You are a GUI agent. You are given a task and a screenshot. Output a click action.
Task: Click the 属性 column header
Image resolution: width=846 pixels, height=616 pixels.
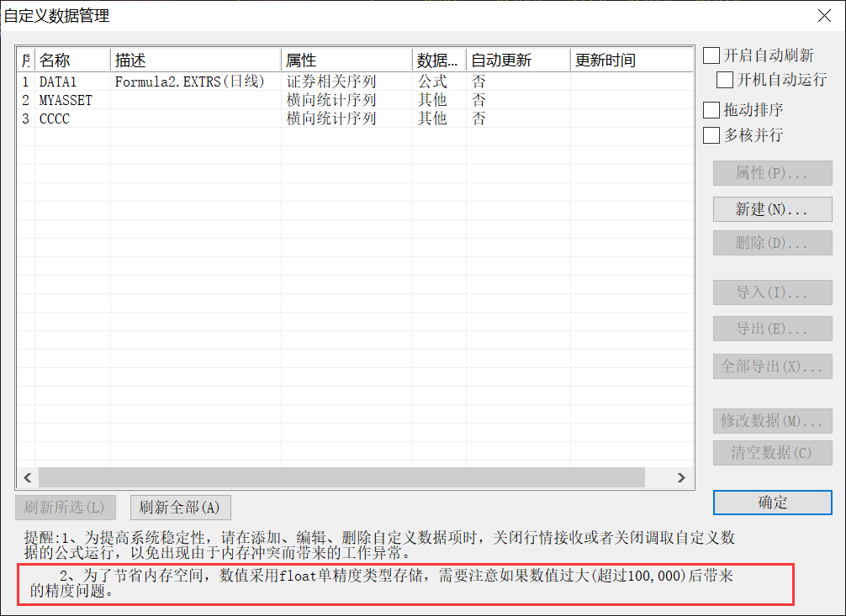pyautogui.click(x=346, y=60)
